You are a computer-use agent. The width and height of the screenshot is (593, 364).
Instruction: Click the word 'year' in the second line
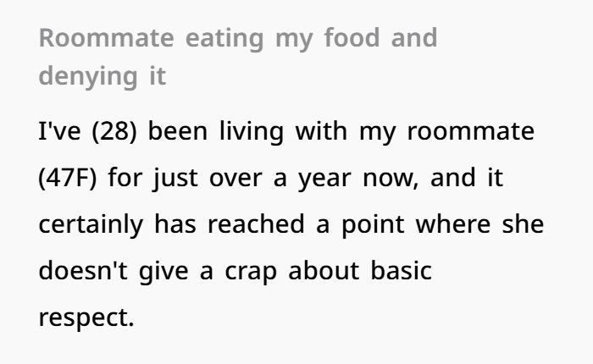click(324, 179)
